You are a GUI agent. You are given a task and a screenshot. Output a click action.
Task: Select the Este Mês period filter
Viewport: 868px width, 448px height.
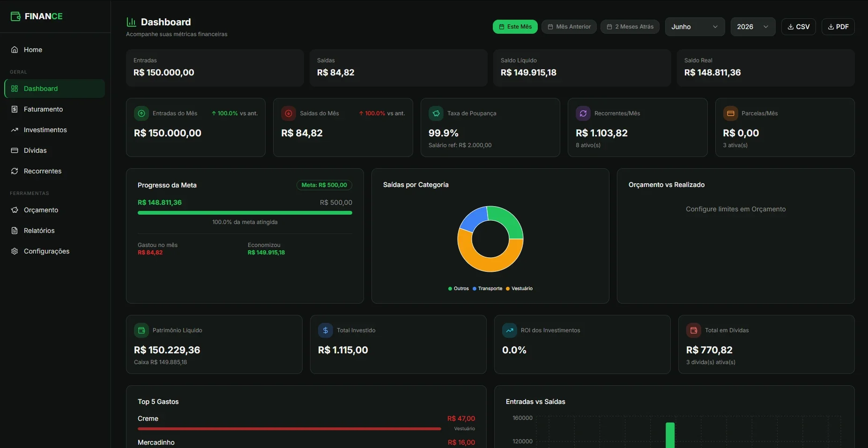[x=515, y=27]
